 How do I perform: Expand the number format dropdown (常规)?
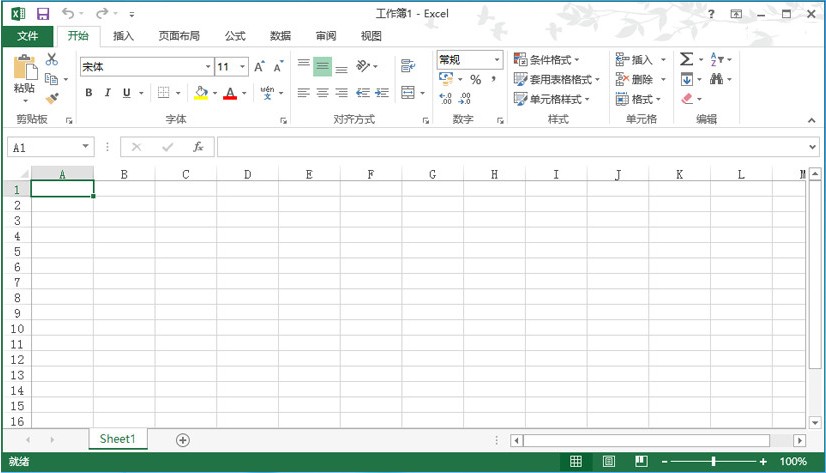click(x=497, y=60)
